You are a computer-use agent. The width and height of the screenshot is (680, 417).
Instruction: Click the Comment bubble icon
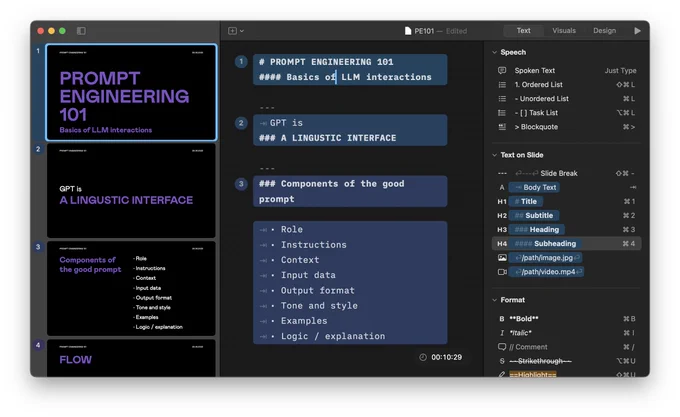[x=502, y=347]
